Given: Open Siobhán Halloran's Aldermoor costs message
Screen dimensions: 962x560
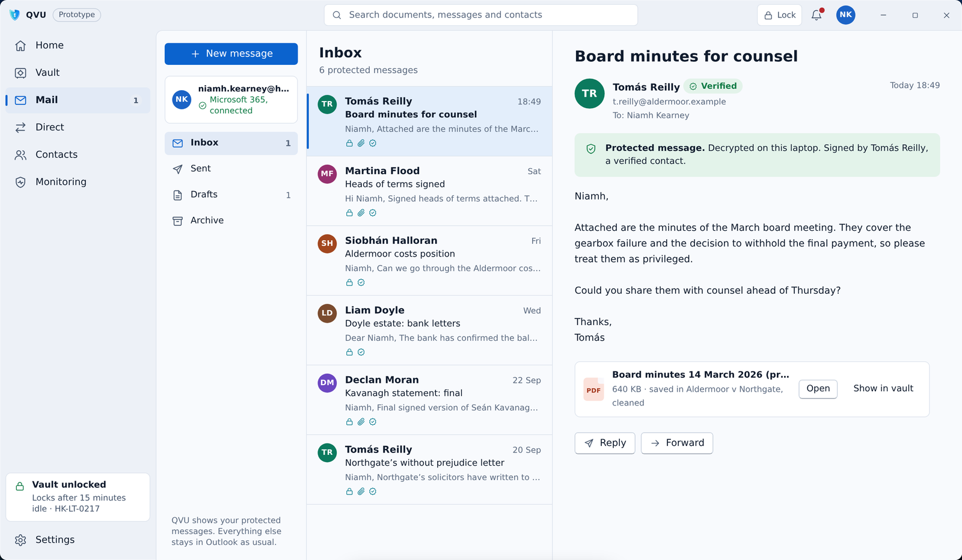Looking at the screenshot, I should click(429, 261).
